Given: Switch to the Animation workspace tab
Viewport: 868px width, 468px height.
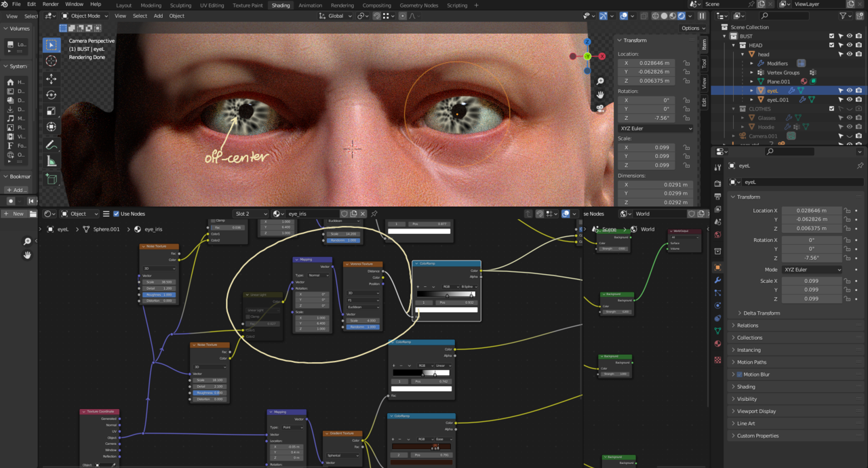Looking at the screenshot, I should (310, 5).
